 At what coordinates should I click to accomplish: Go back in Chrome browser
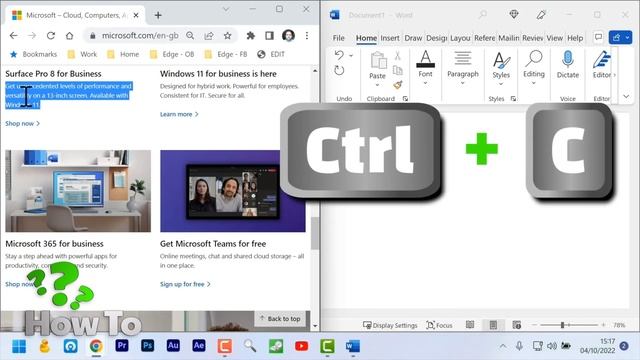pyautogui.click(x=13, y=36)
